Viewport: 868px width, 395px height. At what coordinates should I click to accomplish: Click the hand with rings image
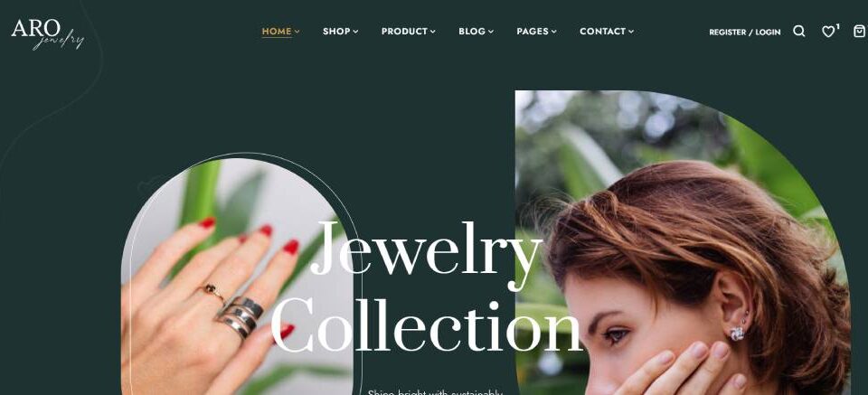(x=237, y=277)
